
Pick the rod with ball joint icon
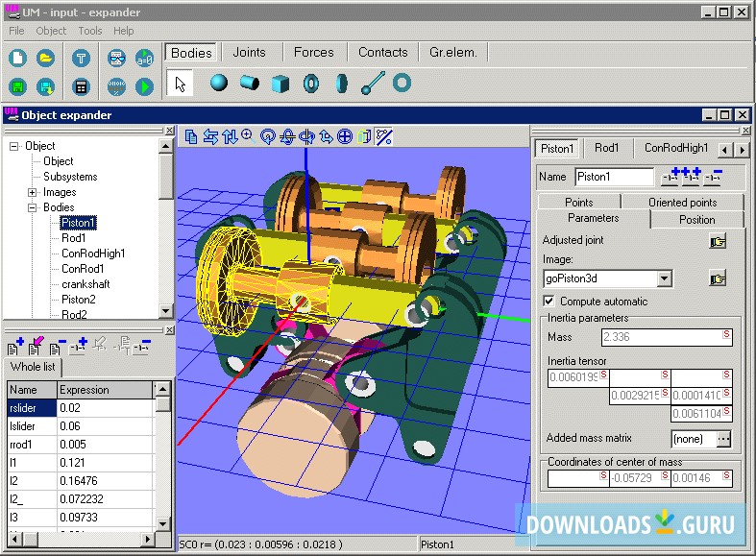372,84
